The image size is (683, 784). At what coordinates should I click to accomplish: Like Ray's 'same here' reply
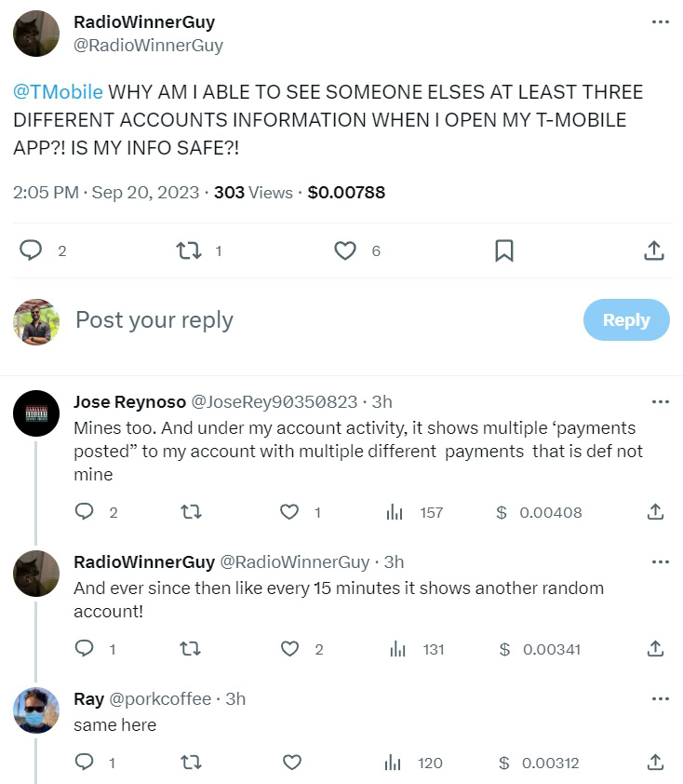(x=291, y=763)
